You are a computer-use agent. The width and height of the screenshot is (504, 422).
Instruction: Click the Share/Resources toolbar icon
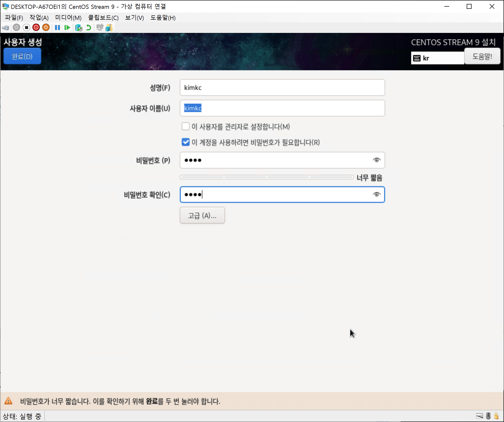tap(109, 28)
